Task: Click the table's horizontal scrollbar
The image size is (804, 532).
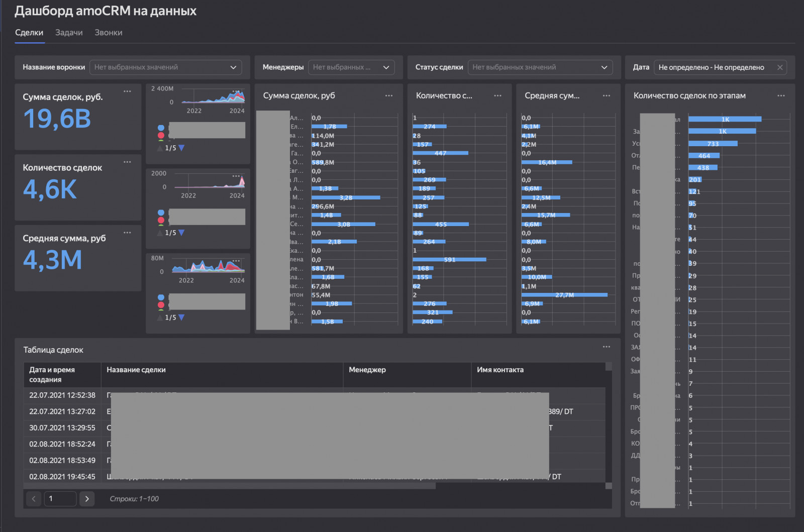Action: pos(229,486)
